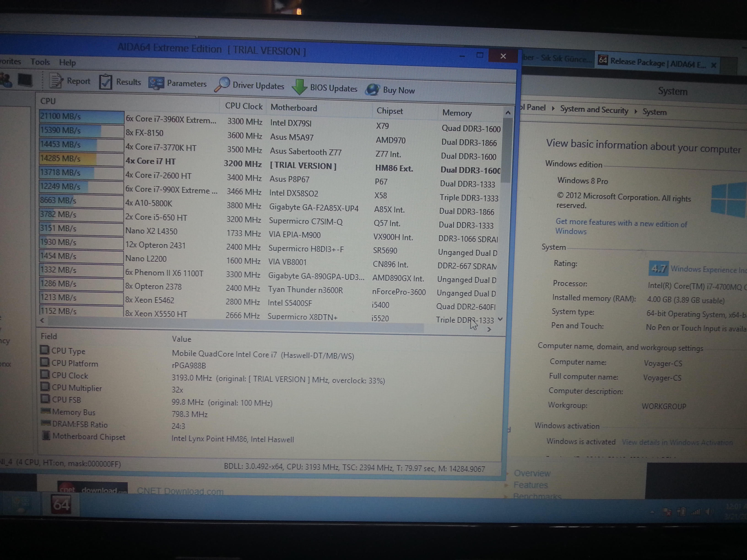Click the Features link in browser page

[530, 485]
